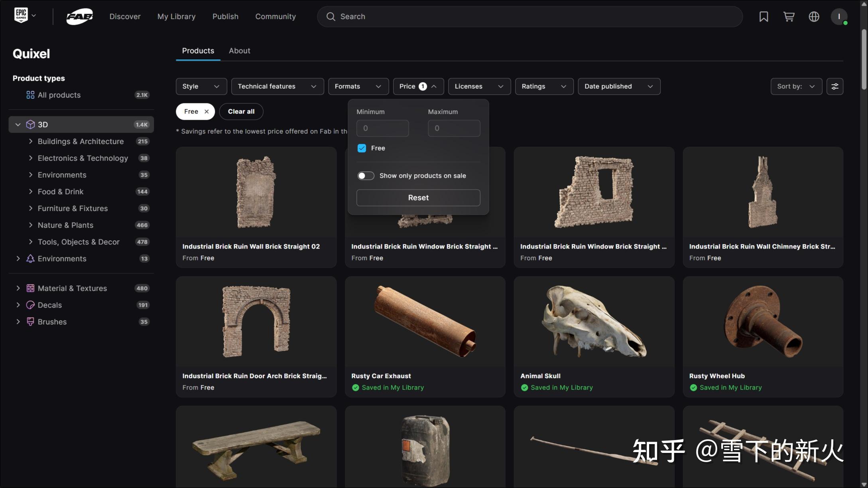Collapse the 3D category tree
This screenshot has height=488, width=868.
point(18,125)
